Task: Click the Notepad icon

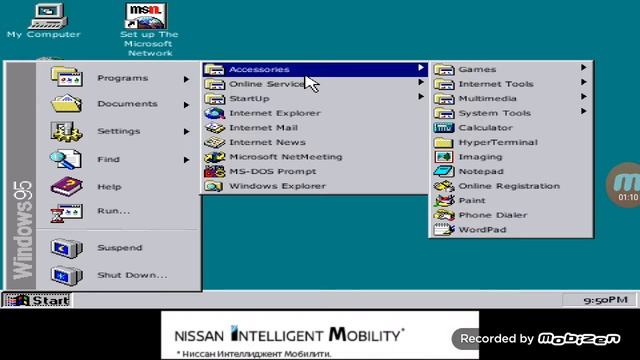Action: point(444,171)
